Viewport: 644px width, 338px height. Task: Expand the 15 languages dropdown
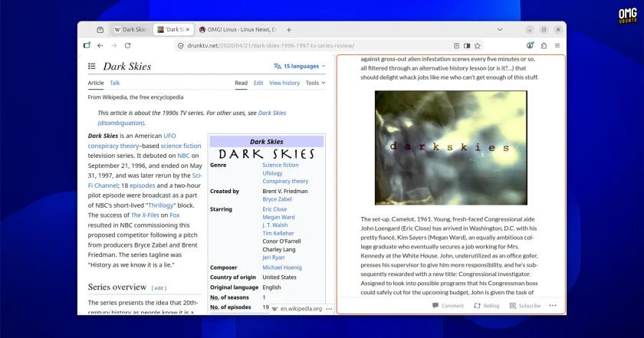300,66
